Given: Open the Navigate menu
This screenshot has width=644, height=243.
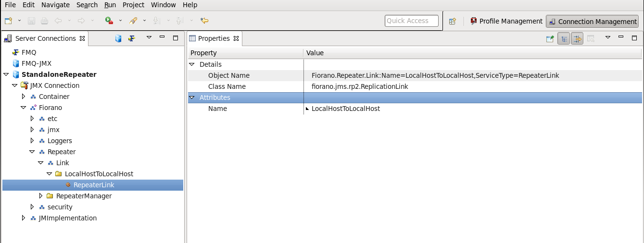Looking at the screenshot, I should pos(55,5).
